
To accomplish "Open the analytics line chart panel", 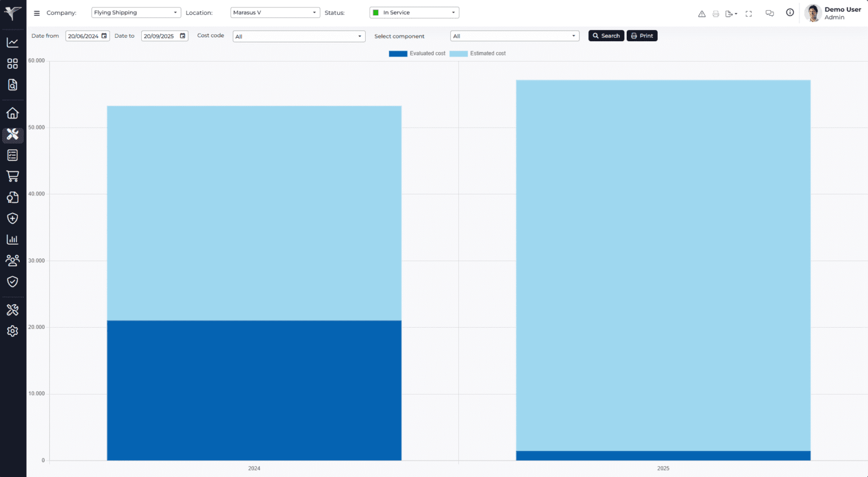I will pos(12,42).
